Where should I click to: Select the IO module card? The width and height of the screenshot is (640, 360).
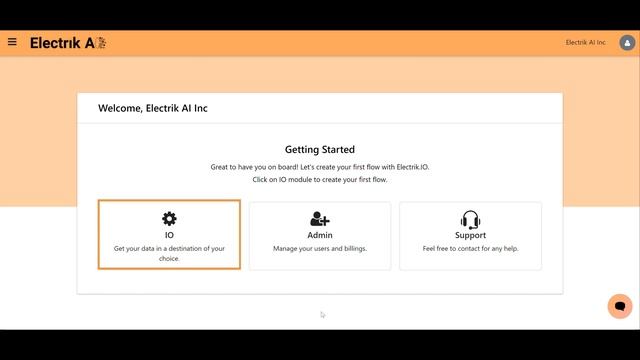pyautogui.click(x=169, y=234)
